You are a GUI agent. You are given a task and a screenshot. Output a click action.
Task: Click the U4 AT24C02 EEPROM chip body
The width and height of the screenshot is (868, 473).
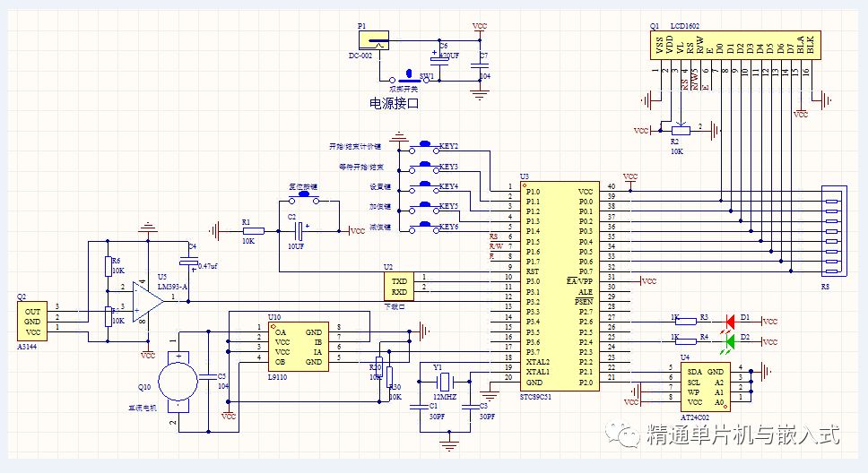click(705, 387)
